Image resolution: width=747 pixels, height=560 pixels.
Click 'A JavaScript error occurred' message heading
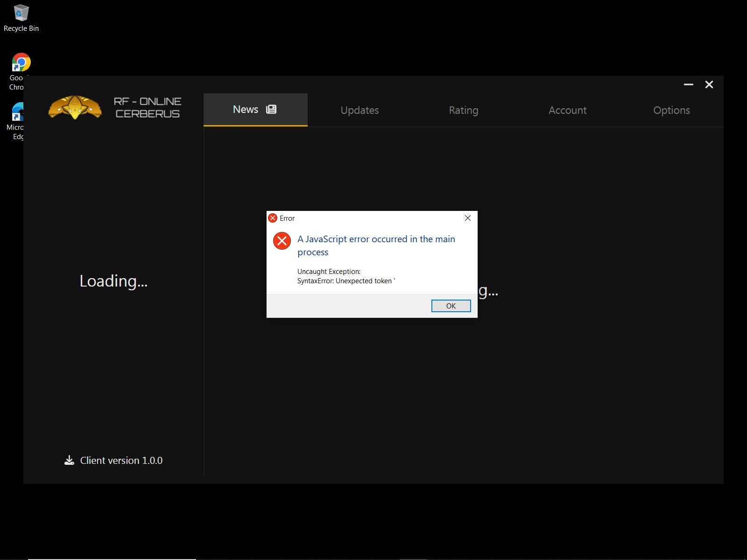[376, 245]
